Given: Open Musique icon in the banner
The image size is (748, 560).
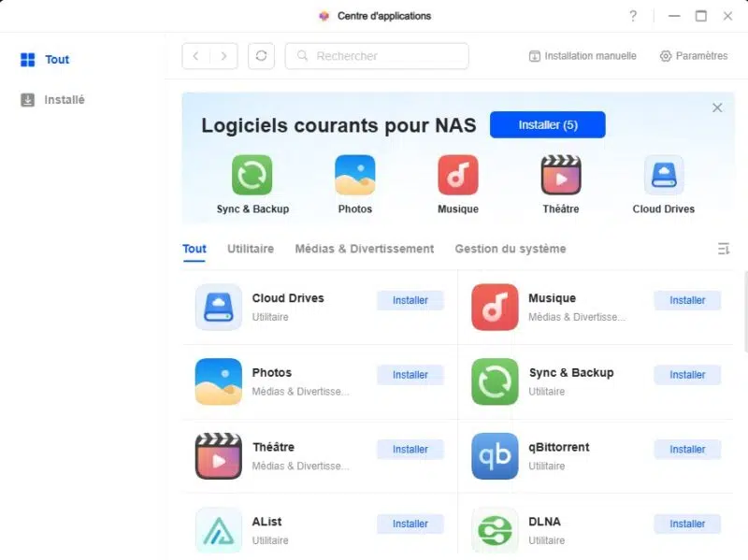Looking at the screenshot, I should point(458,175).
